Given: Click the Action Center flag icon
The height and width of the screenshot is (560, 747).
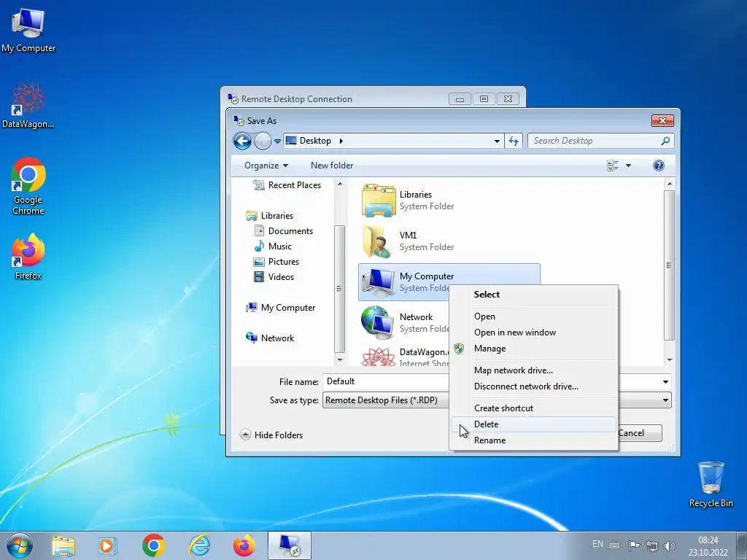Looking at the screenshot, I should [x=634, y=545].
